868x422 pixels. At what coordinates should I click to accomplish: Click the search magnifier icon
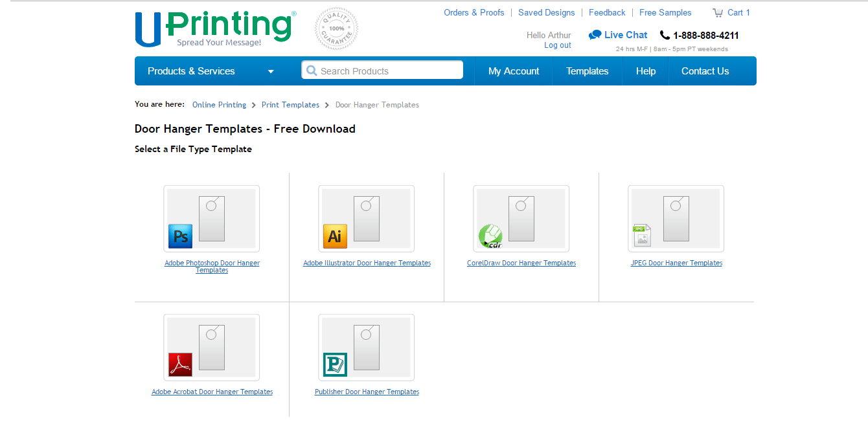point(312,71)
